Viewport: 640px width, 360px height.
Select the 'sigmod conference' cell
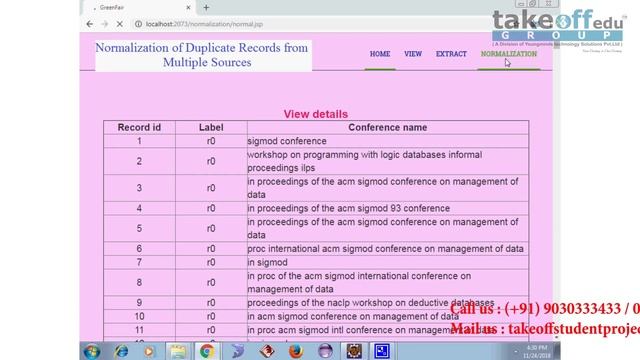[x=388, y=141]
